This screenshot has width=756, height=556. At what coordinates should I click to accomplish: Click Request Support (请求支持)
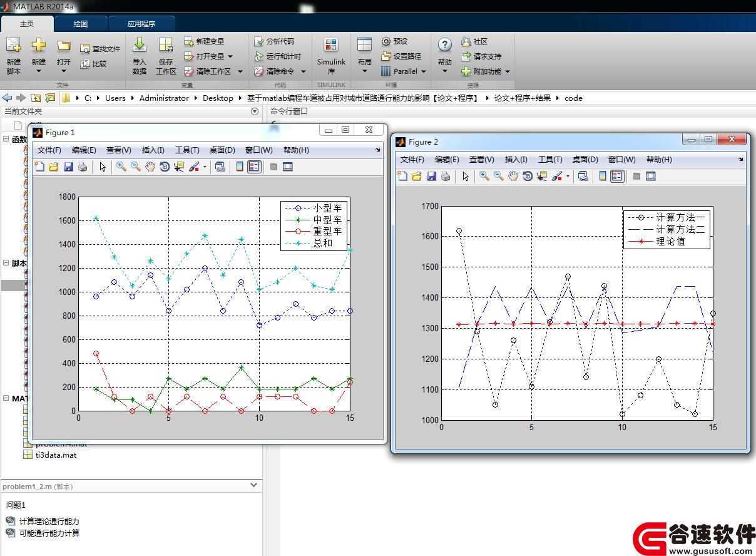(481, 56)
